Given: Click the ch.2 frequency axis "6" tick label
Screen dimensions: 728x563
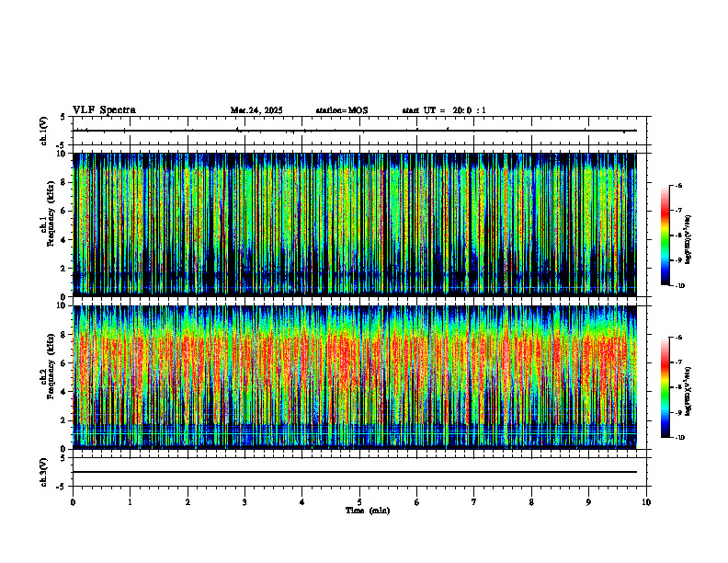Looking at the screenshot, I should click(x=64, y=363).
